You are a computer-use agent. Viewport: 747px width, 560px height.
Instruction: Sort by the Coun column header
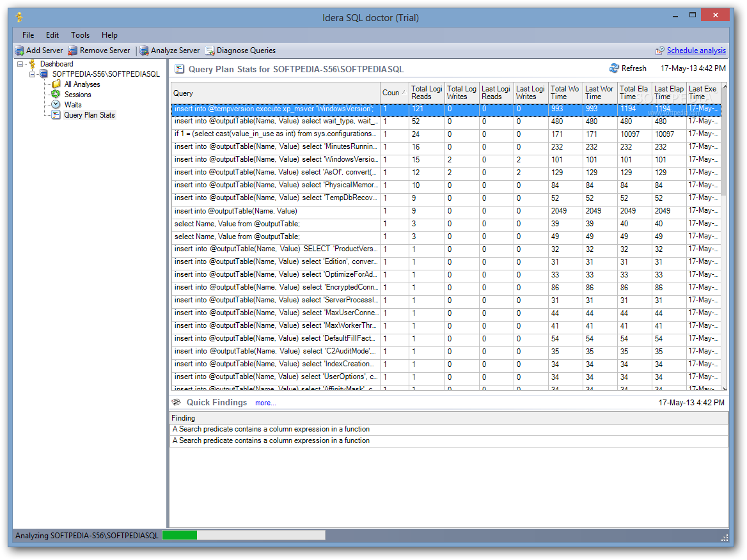click(x=394, y=93)
